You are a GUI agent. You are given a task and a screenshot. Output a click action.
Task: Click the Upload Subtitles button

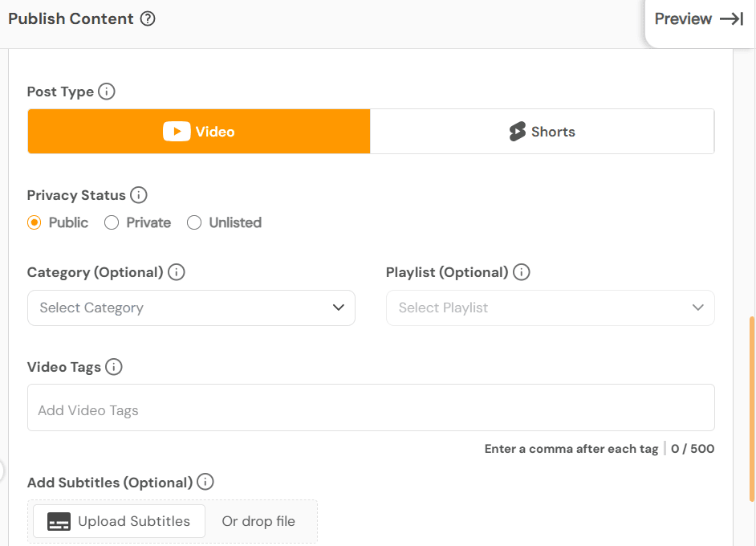click(x=120, y=521)
